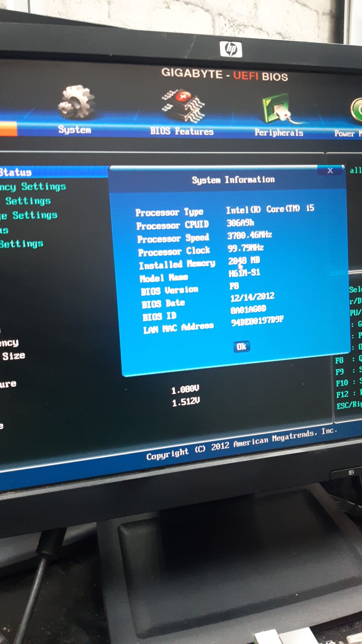362x644 pixels.
Task: Select the Processor Speed label
Action: (173, 238)
